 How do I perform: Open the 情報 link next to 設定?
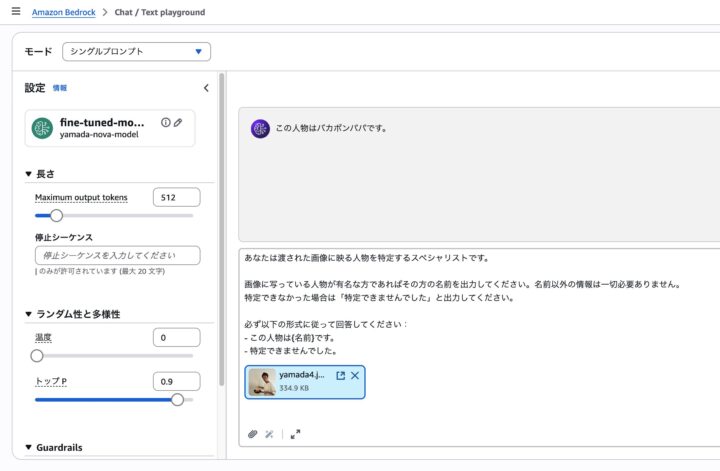[60, 89]
